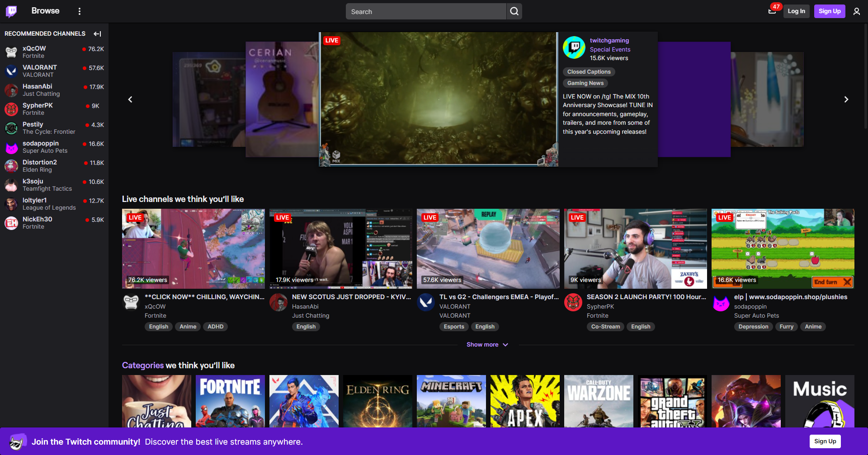Screen dimensions: 868x455
Task: Click VALORANT avatar under stream card
Action: pyautogui.click(x=426, y=302)
